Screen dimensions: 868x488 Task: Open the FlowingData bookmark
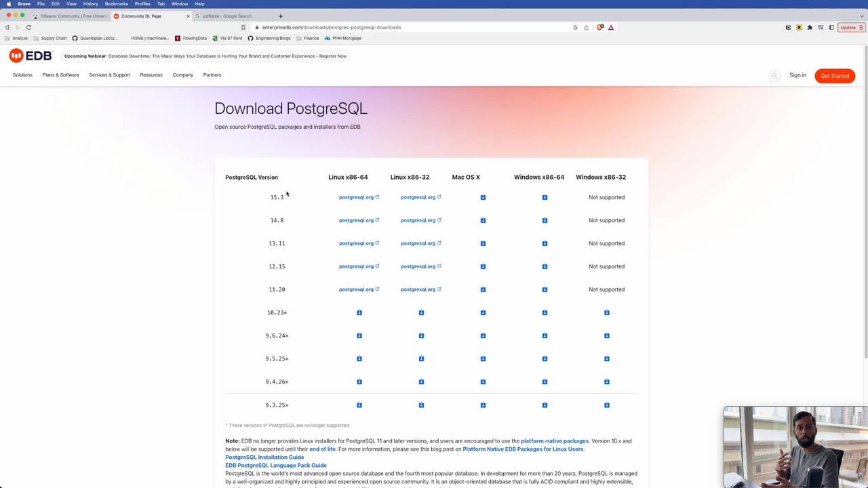coord(191,38)
